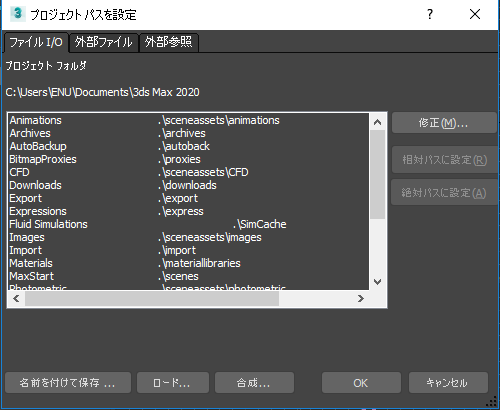Viewport: 500px width, 410px height.
Task: Click the help question mark button
Action: [430, 14]
